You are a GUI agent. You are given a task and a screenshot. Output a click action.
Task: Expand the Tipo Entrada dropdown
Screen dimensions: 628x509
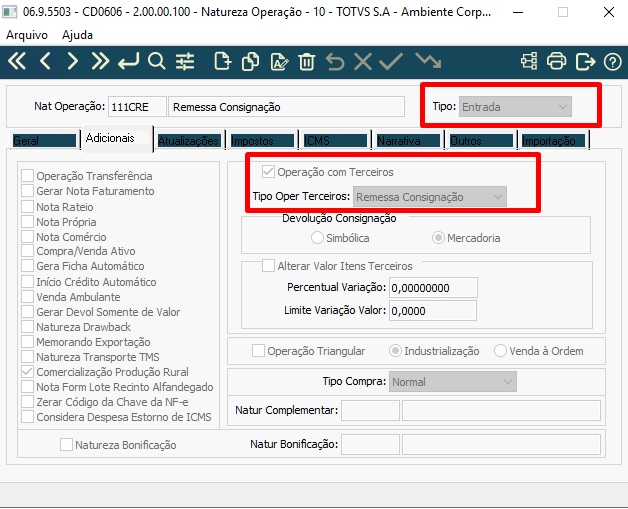coord(515,107)
